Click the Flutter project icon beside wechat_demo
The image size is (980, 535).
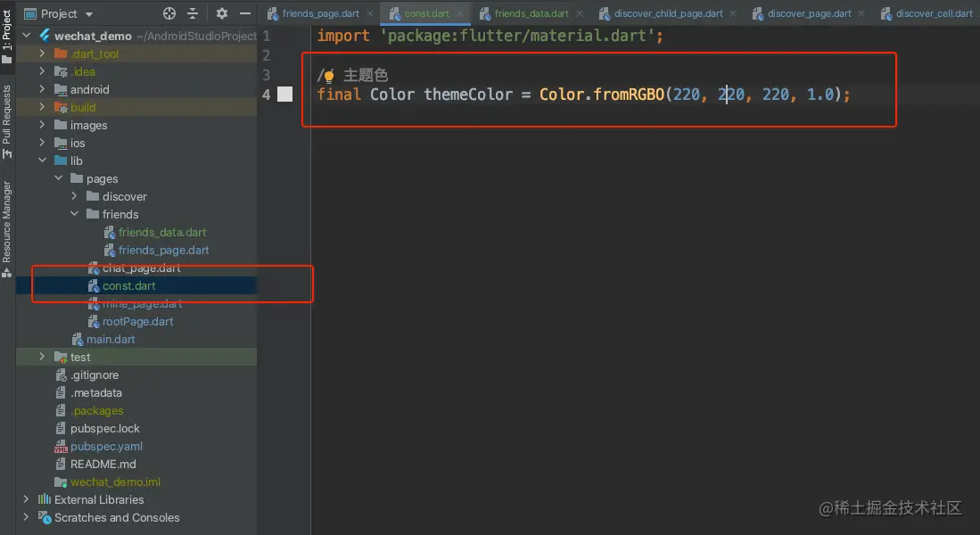point(45,36)
